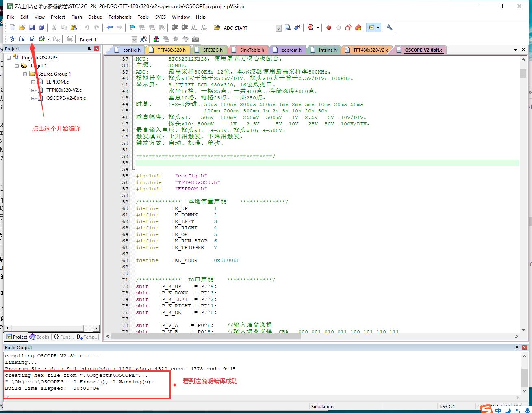Open the Target 1 selection dropdown
The width and height of the screenshot is (532, 413).
pos(135,39)
